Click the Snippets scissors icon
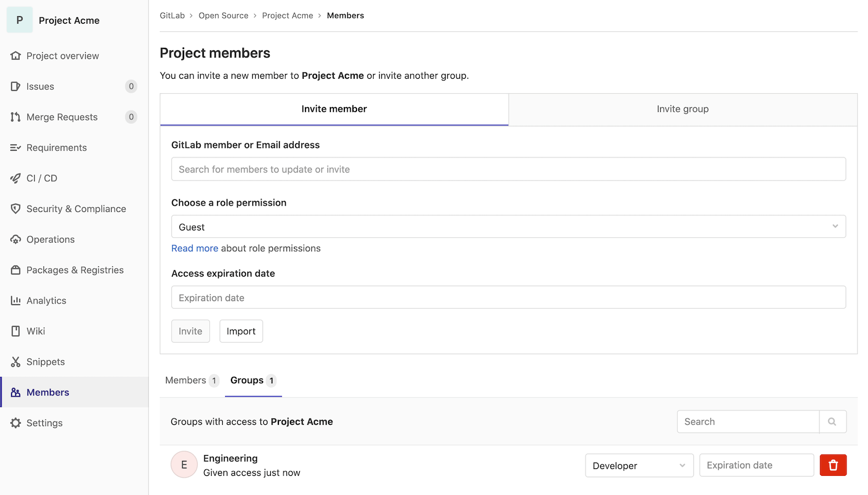Image resolution: width=868 pixels, height=495 pixels. [16, 362]
